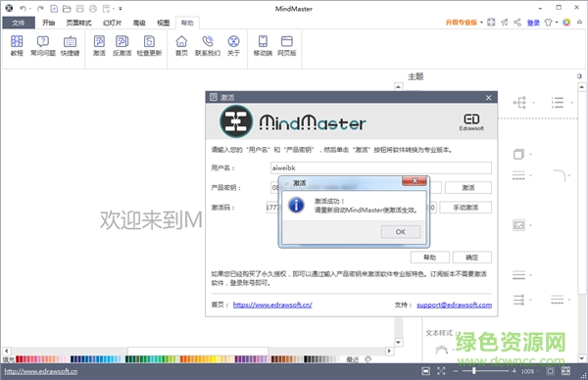Open the theme shirt icon
This screenshot has width=588, height=380.
548,23
